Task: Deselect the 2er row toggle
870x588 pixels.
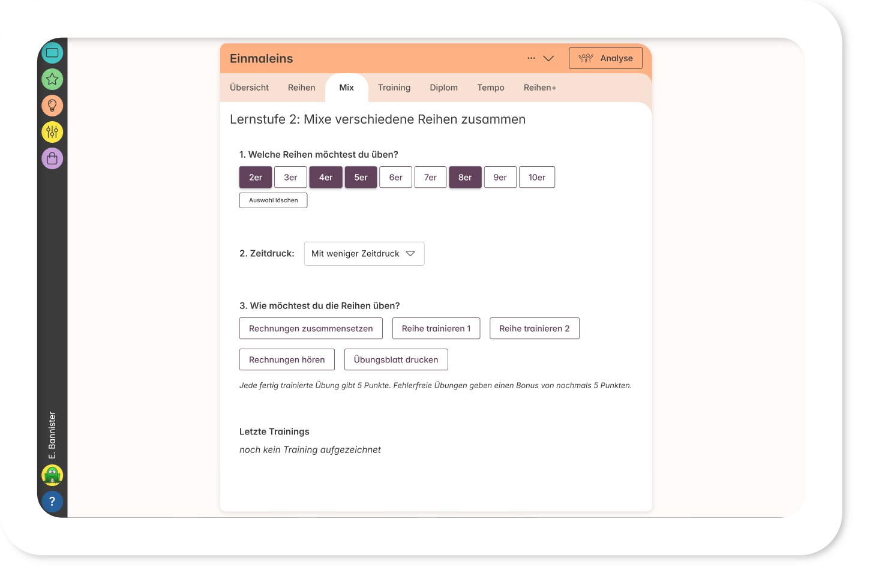Action: (256, 178)
